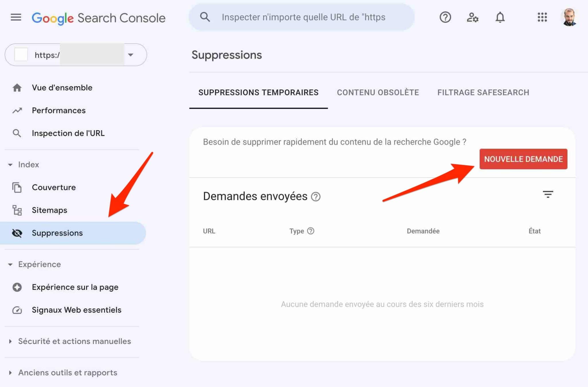This screenshot has height=387, width=588.
Task: Click 'Besoin de supprimer rapidement' text
Action: (334, 142)
